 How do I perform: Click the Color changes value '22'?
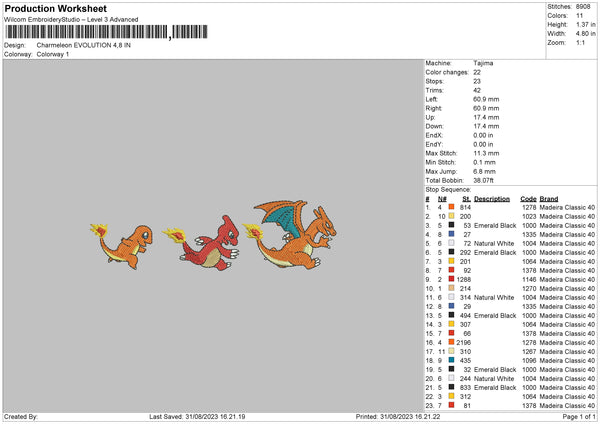click(477, 72)
